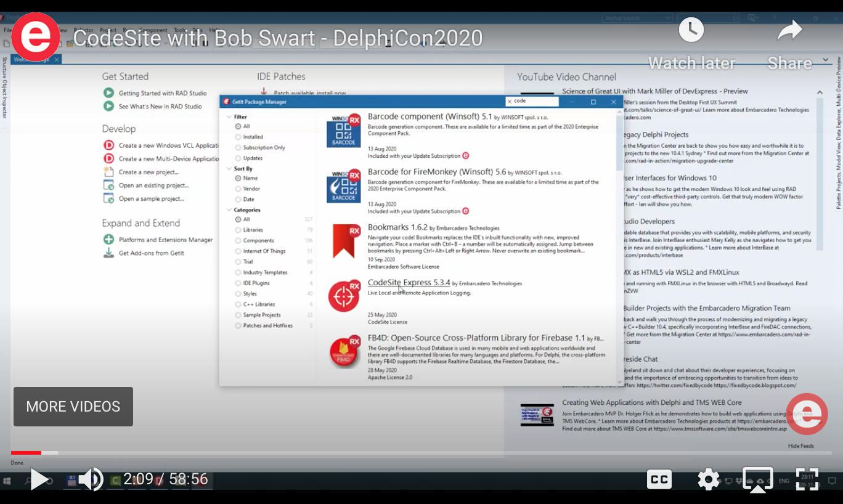
Task: Mute the video volume
Action: point(91,479)
